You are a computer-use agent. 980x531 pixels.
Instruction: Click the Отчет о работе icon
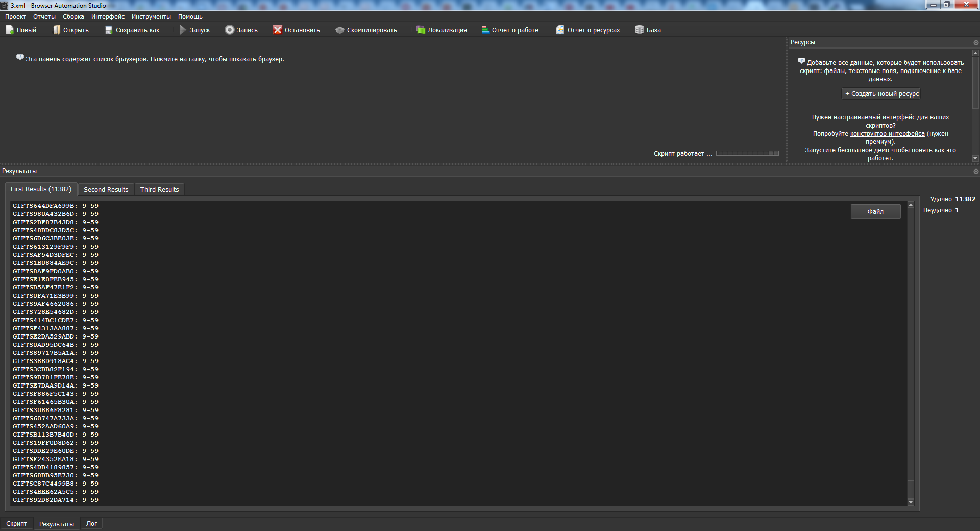[x=485, y=30]
